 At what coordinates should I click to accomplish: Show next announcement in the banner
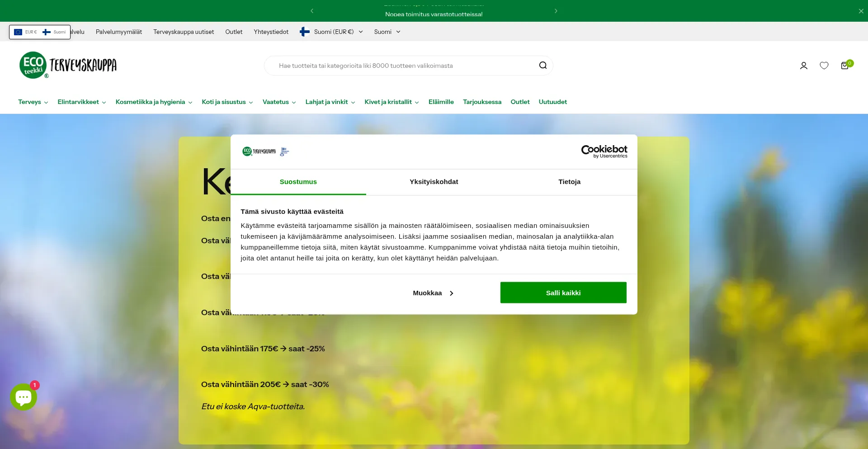click(556, 11)
